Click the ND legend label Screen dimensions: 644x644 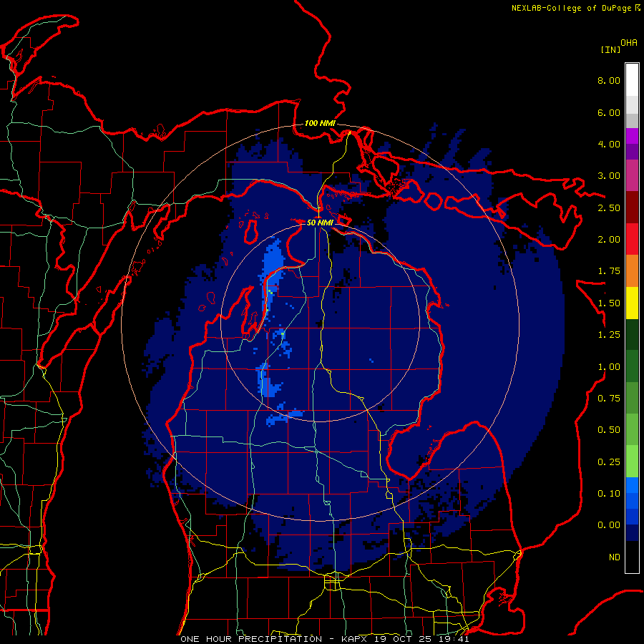pyautogui.click(x=615, y=557)
